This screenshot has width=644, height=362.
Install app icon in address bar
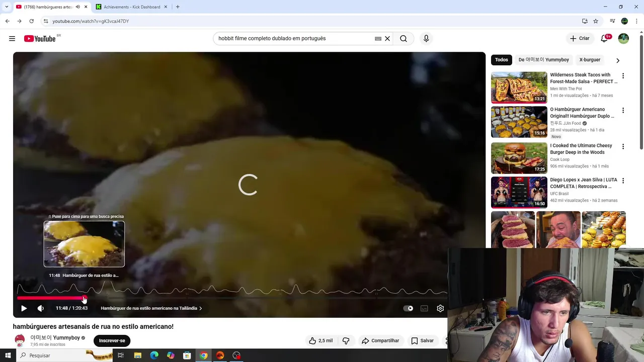[x=585, y=21]
